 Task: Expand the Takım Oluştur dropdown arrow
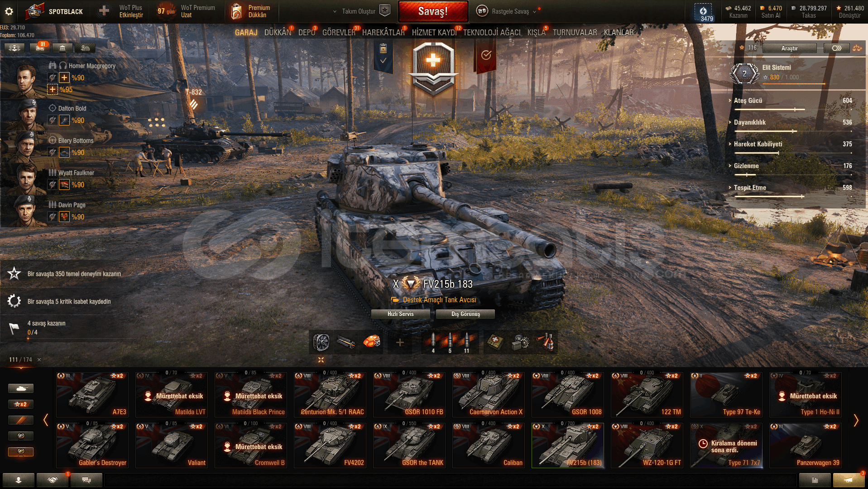[335, 11]
